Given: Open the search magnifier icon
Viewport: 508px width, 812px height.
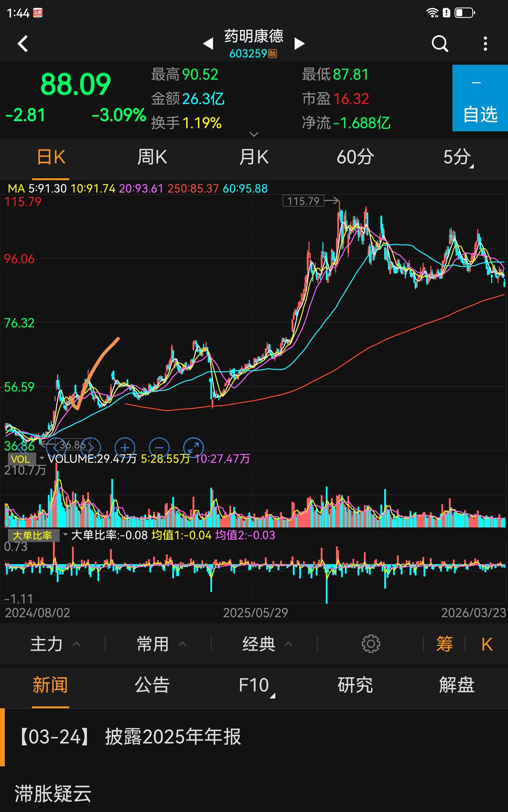Looking at the screenshot, I should 440,44.
